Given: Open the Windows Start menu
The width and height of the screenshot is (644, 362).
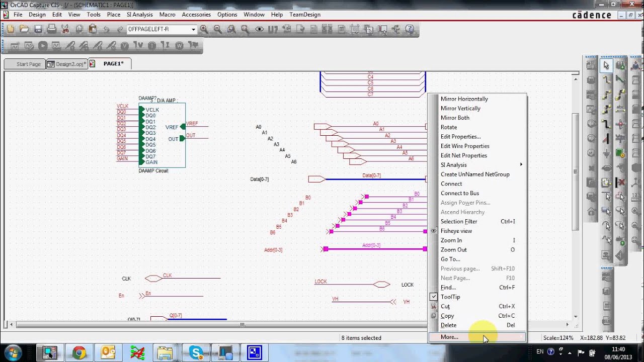Looking at the screenshot, I should pyautogui.click(x=13, y=352).
